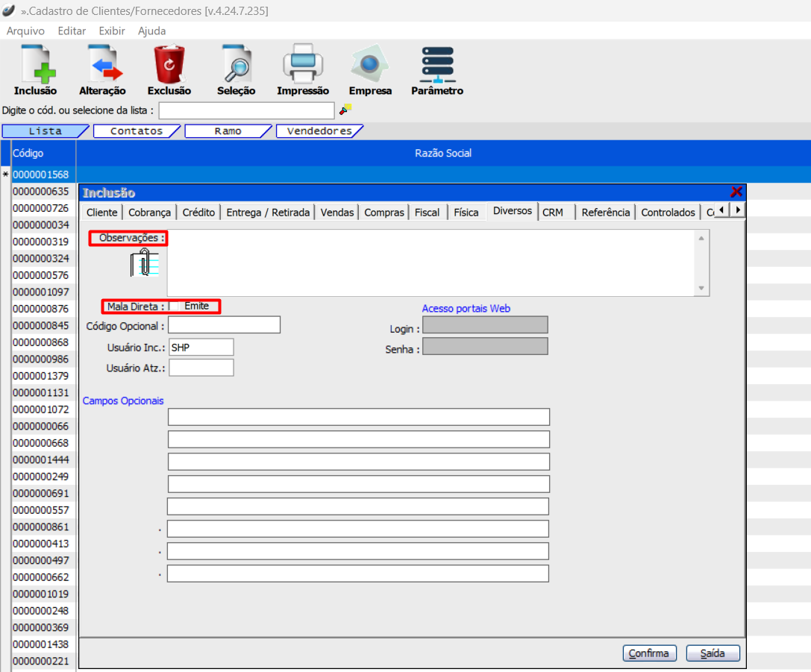Open the Arquivo menu
Viewport: 811px width, 672px height.
tap(25, 31)
